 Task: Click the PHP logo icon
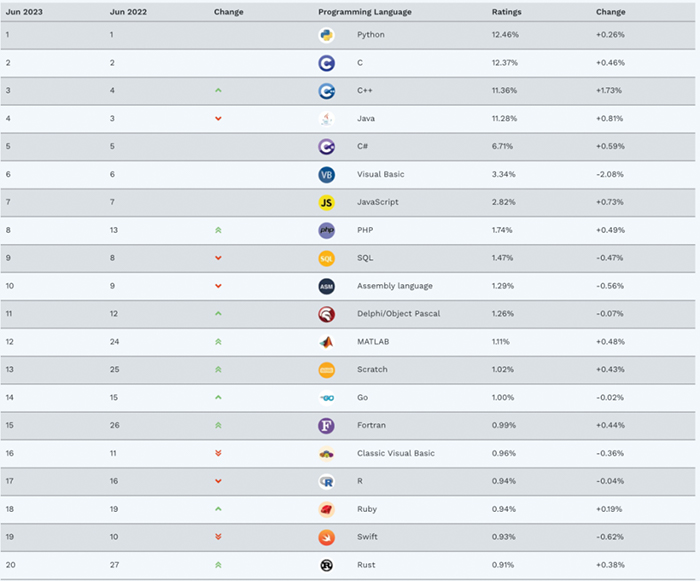326,230
